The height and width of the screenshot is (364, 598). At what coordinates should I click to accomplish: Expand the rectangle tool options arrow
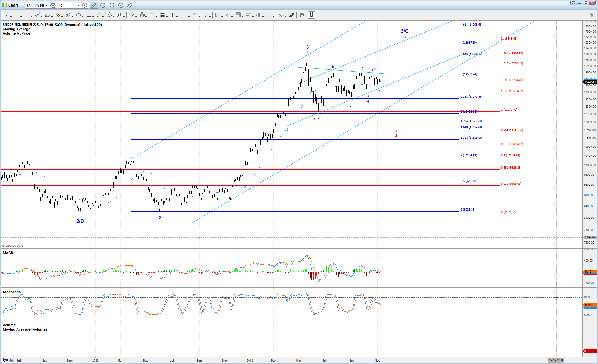[93, 16]
